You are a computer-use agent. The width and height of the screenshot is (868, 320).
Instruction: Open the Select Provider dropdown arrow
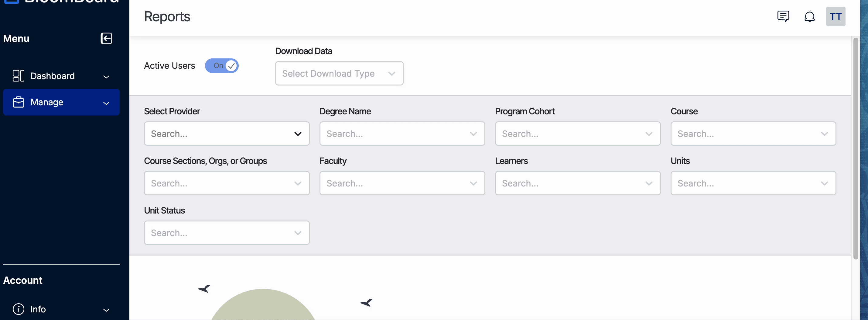298,134
